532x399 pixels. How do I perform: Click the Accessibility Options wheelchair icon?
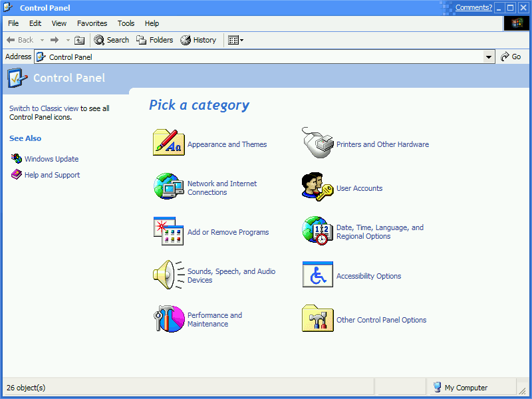point(318,274)
